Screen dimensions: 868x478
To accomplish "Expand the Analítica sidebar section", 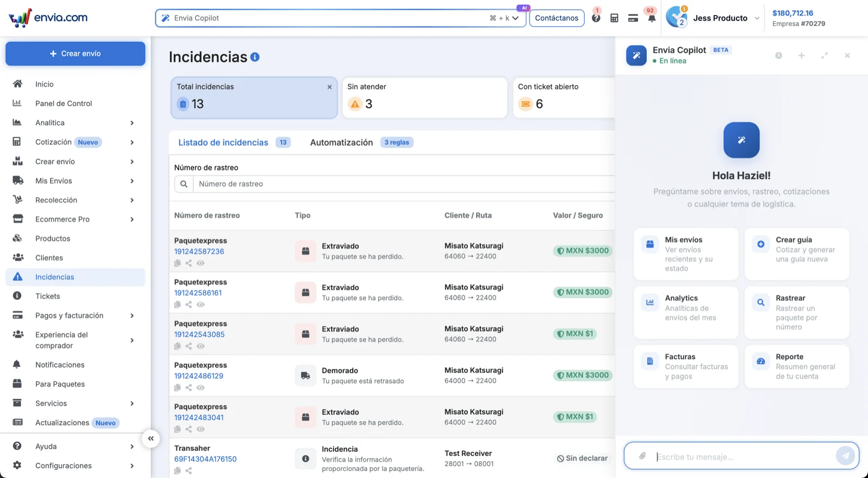I will [132, 123].
